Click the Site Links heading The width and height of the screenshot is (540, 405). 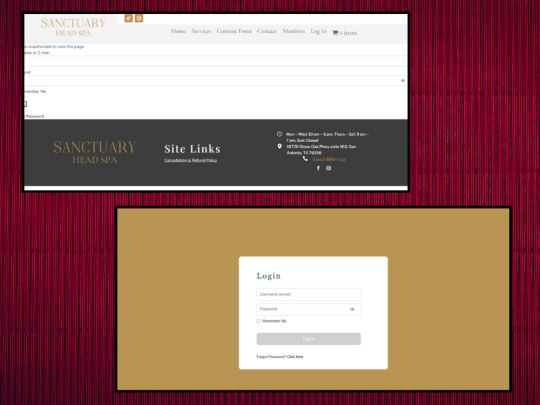pos(192,149)
